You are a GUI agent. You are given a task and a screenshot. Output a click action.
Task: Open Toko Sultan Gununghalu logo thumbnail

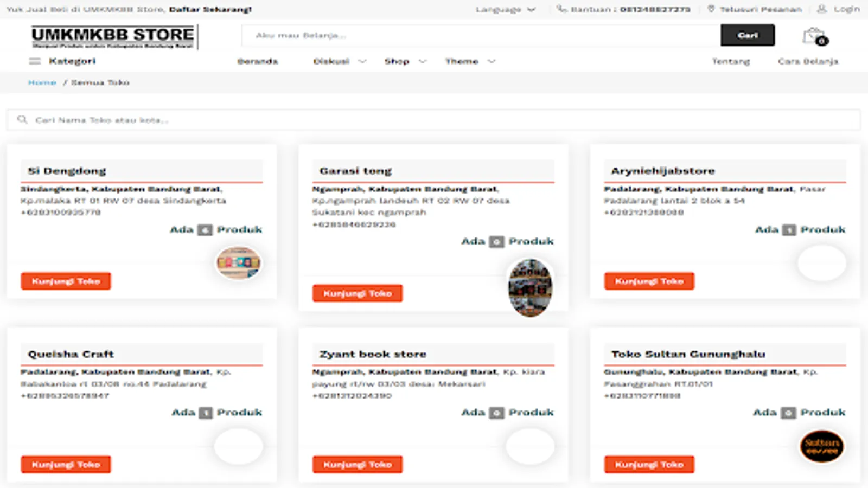[822, 446]
